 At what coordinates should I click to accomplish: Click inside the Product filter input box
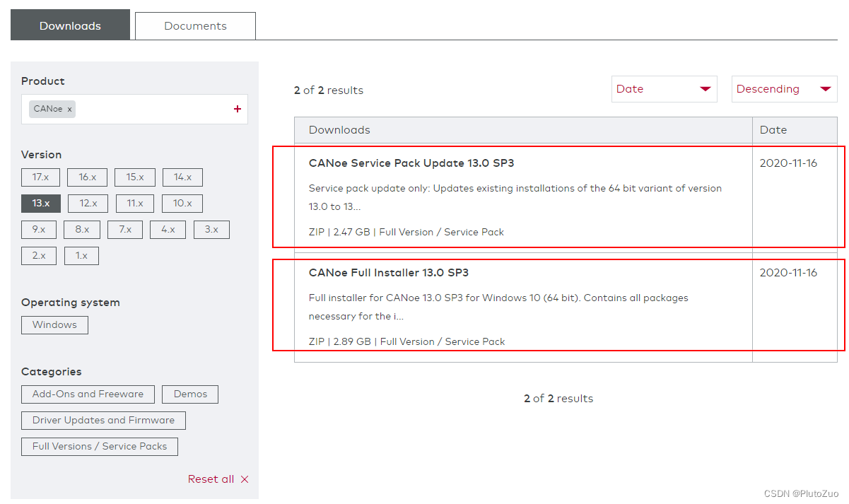coord(134,109)
